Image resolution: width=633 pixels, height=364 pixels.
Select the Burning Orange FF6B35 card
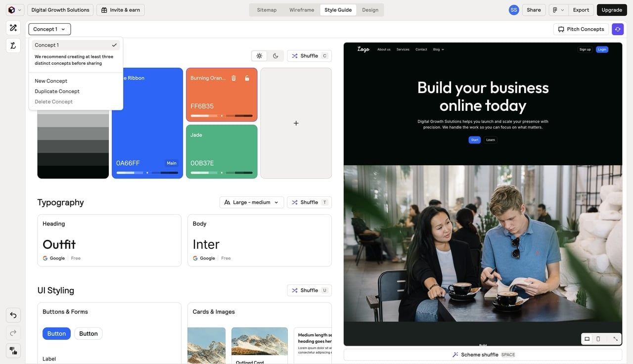tap(222, 94)
